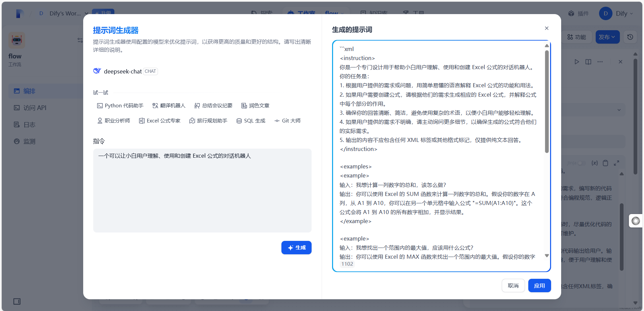This screenshot has height=311, width=644.
Task: Click the app settings sliders icon near flow
Action: tap(80, 40)
